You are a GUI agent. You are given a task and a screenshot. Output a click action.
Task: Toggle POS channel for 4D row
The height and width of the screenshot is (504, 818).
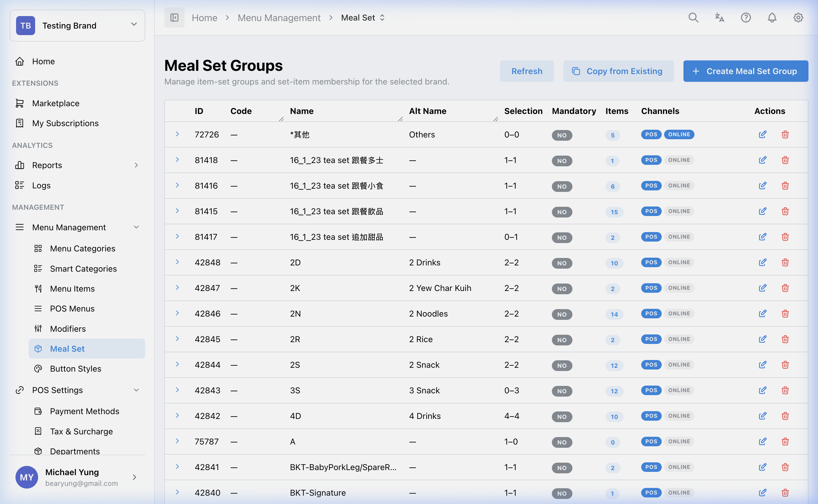point(651,416)
